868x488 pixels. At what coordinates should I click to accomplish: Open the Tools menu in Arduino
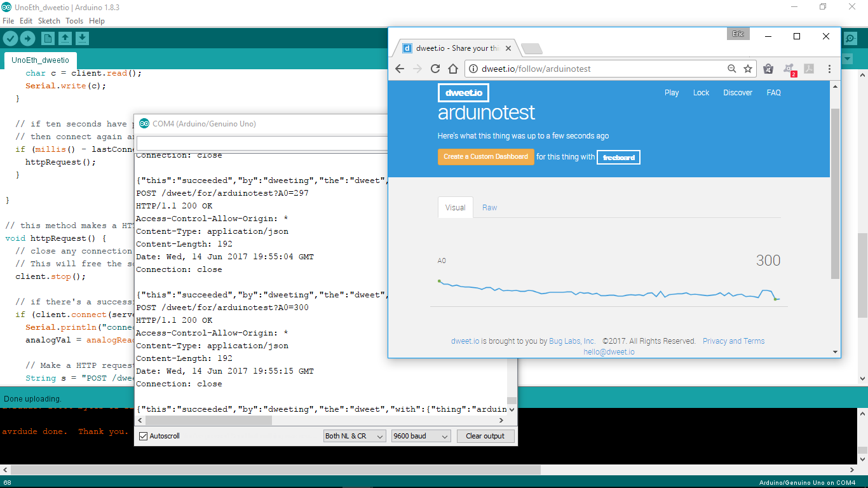[74, 21]
